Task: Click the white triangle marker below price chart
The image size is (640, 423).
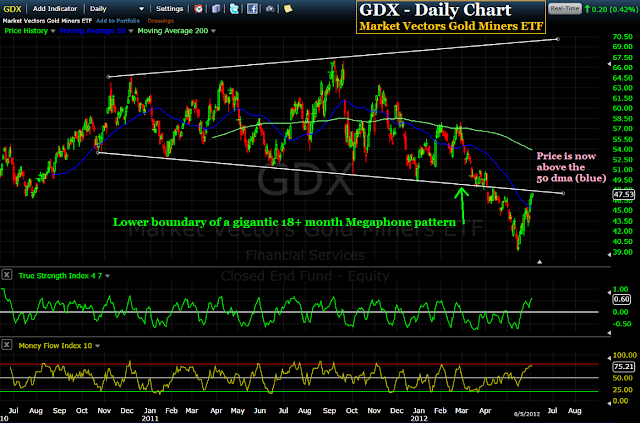Action: (539, 262)
